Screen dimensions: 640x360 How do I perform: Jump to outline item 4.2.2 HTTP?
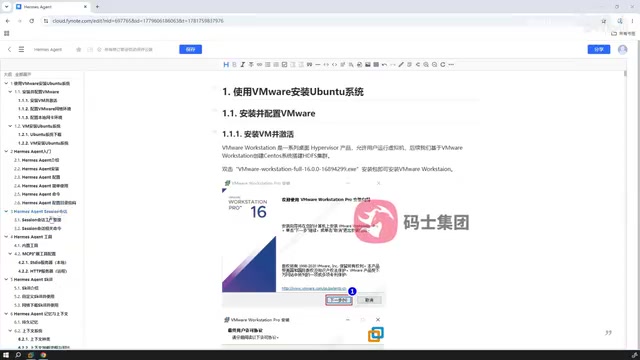[42, 271]
